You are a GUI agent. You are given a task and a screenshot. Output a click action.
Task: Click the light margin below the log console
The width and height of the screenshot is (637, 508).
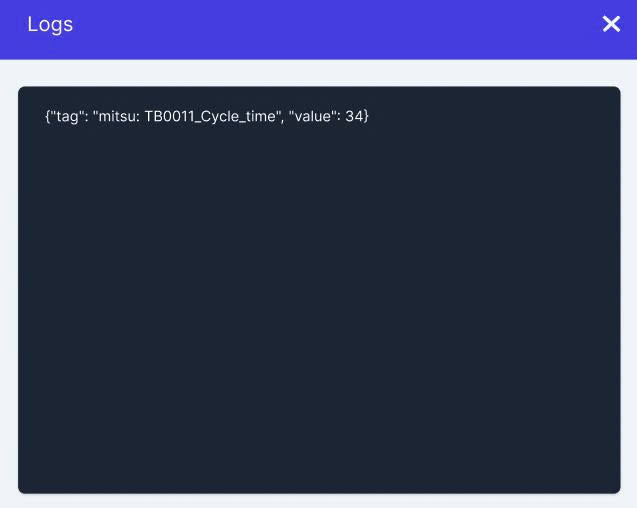point(319,501)
